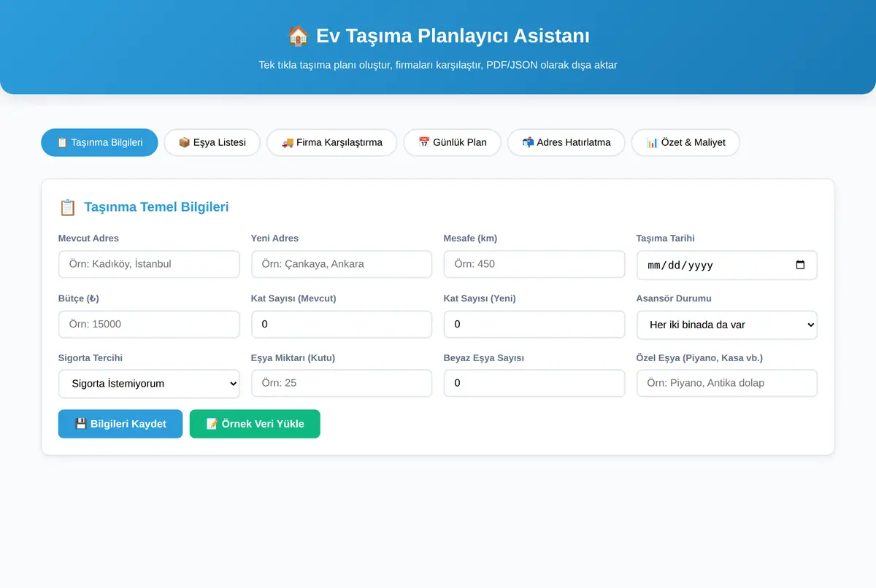Click the subtitle text about PDF/JSON export

438,65
